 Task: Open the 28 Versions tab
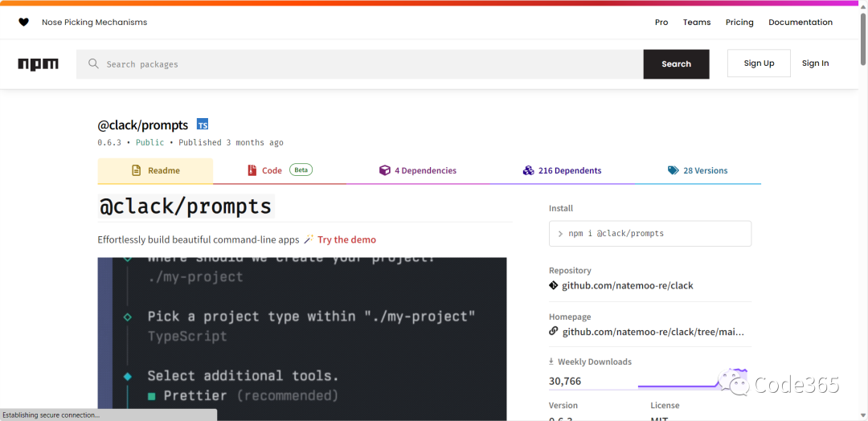pyautogui.click(x=698, y=170)
